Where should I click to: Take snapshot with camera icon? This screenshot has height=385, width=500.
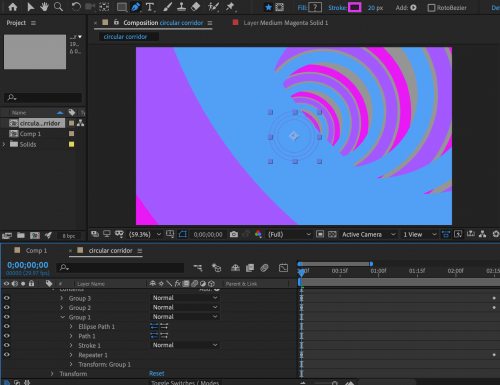234,234
